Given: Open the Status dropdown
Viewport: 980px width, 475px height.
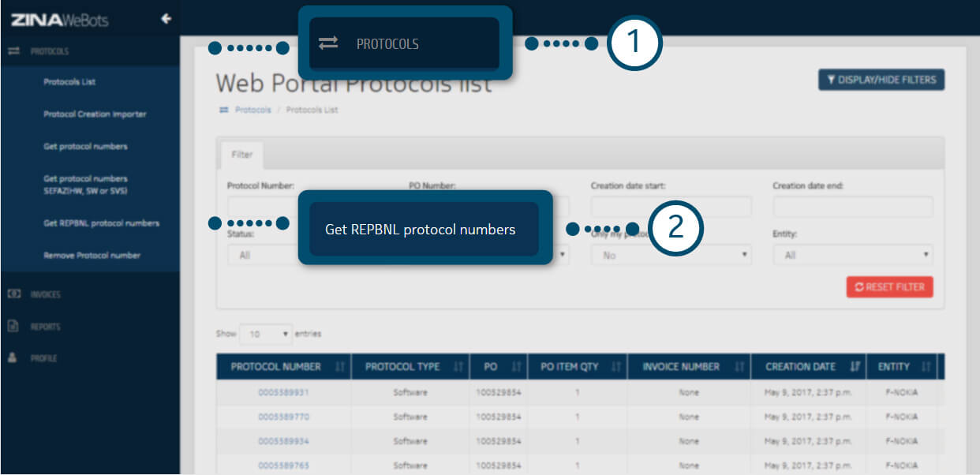Looking at the screenshot, I should (x=260, y=256).
